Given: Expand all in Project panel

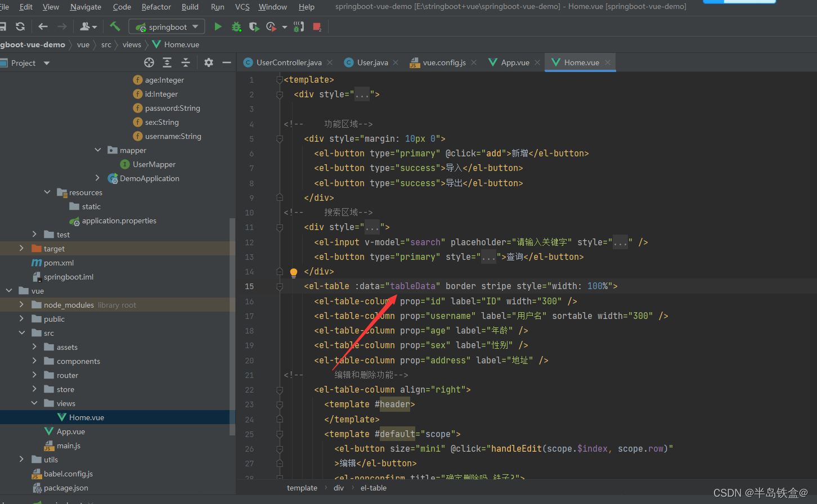Looking at the screenshot, I should pyautogui.click(x=167, y=62).
